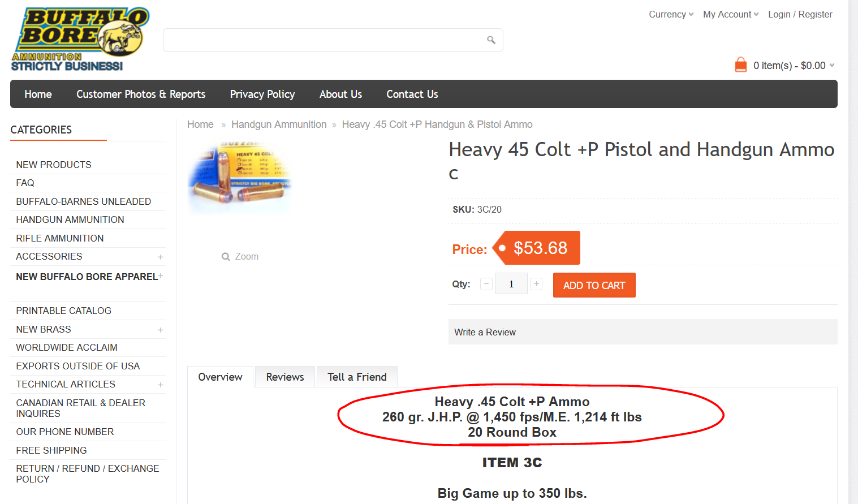Click the Buffalo Bore logo

(x=80, y=39)
